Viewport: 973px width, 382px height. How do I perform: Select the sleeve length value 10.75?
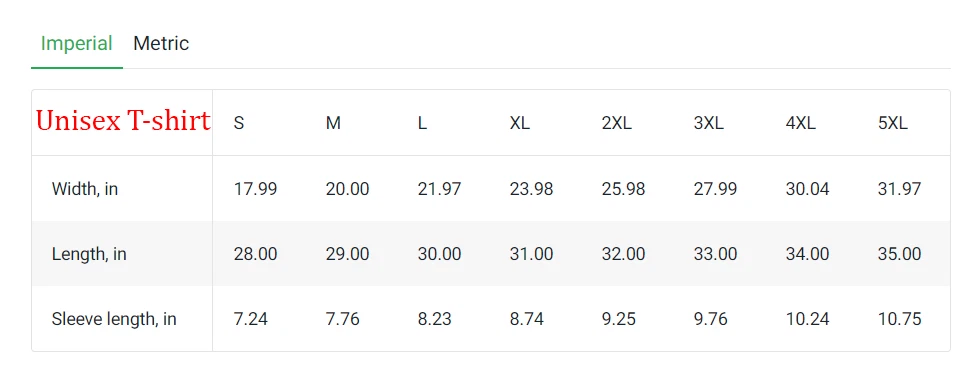(900, 319)
